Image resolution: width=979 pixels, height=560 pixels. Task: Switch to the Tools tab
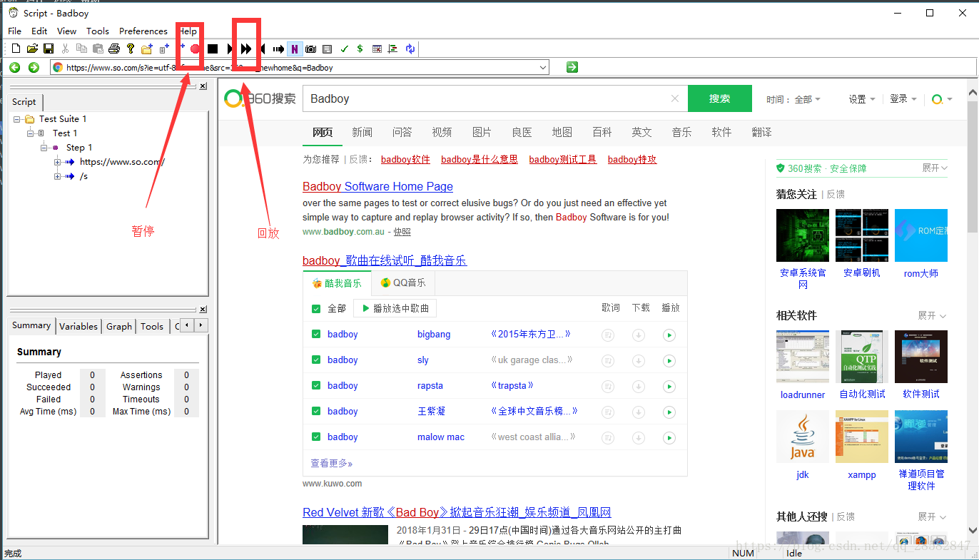pos(151,326)
